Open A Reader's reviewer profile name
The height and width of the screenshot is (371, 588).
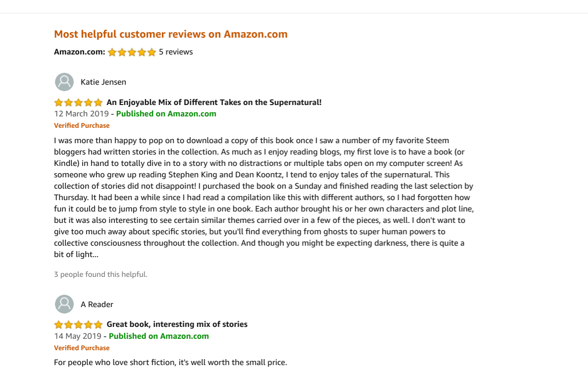tap(97, 304)
